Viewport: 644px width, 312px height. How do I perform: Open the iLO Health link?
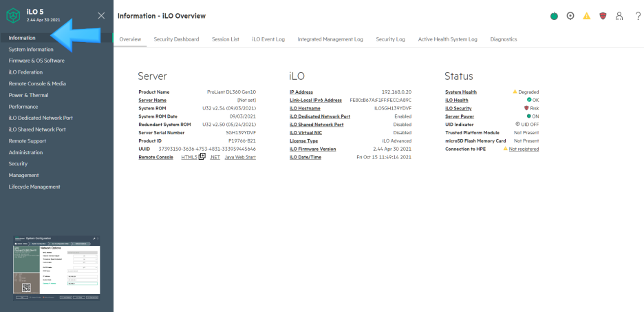(457, 100)
